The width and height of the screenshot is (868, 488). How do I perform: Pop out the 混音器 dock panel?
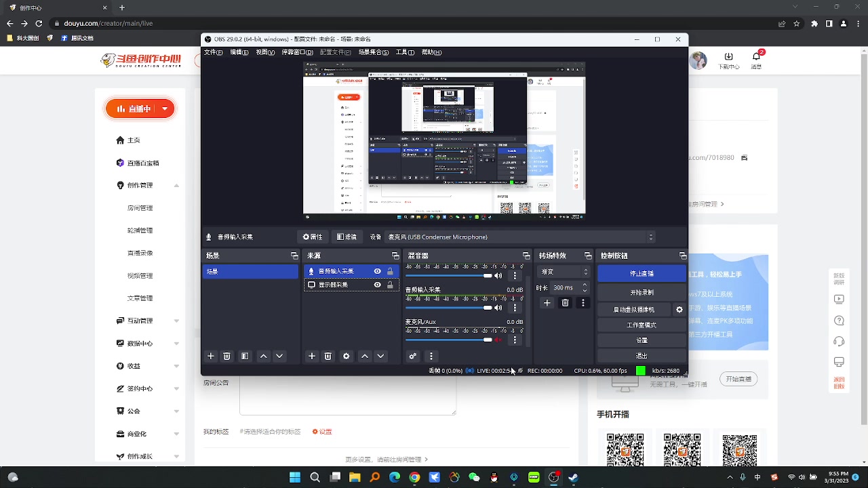[526, 256]
